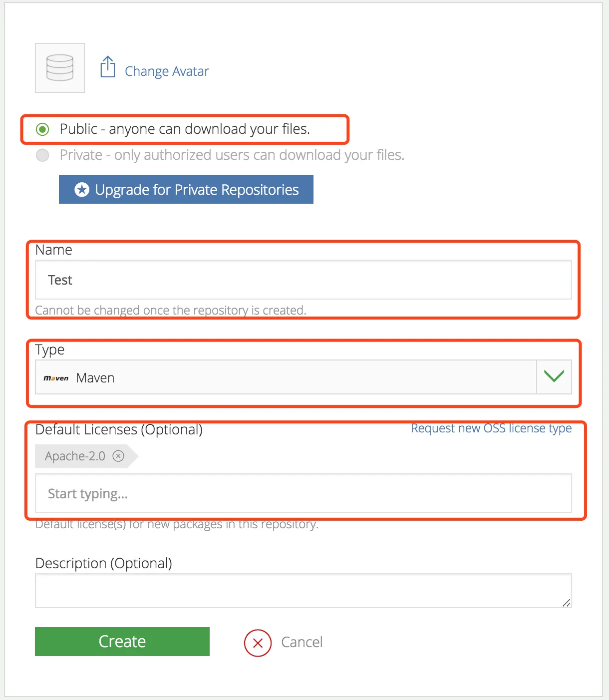The height and width of the screenshot is (700, 609).
Task: Open the Type dropdown via green chevron
Action: (x=554, y=377)
